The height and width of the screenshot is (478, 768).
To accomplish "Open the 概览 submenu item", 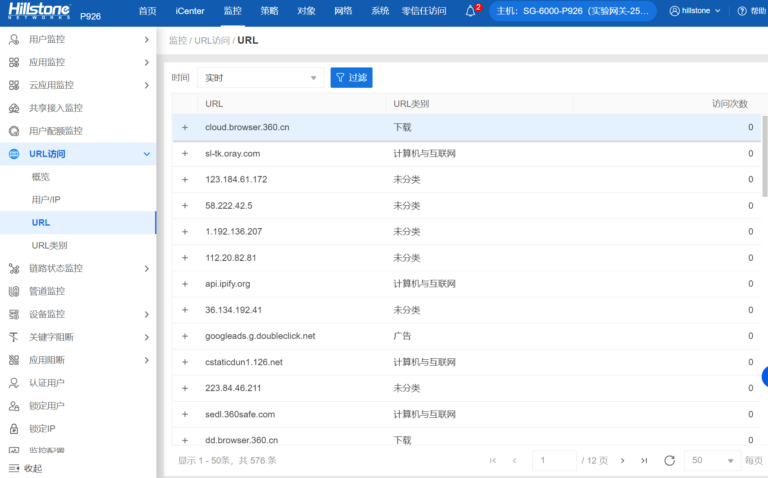I will pos(41,177).
